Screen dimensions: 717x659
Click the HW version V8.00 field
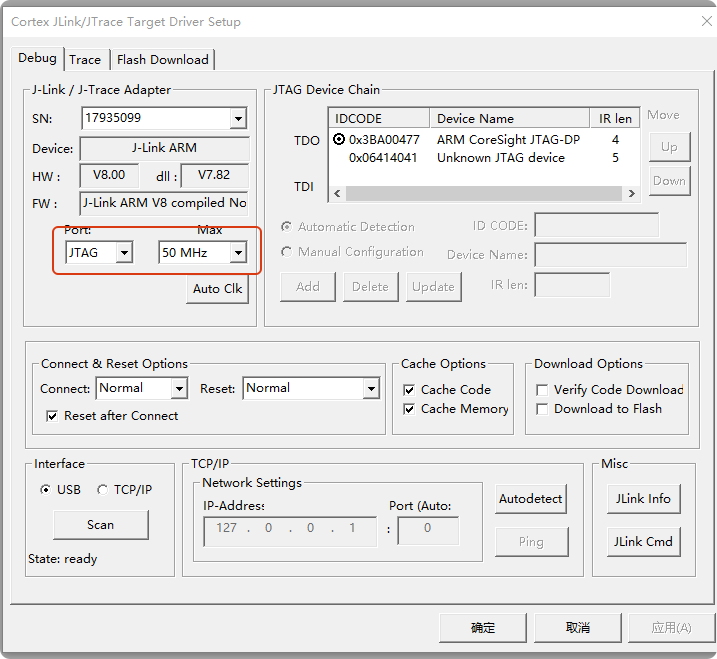pos(109,176)
